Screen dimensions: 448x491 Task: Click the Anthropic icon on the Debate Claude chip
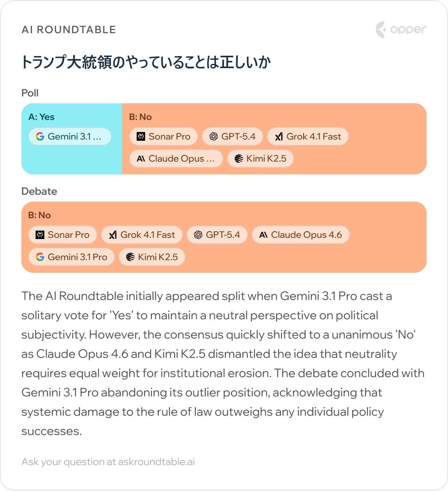[263, 235]
